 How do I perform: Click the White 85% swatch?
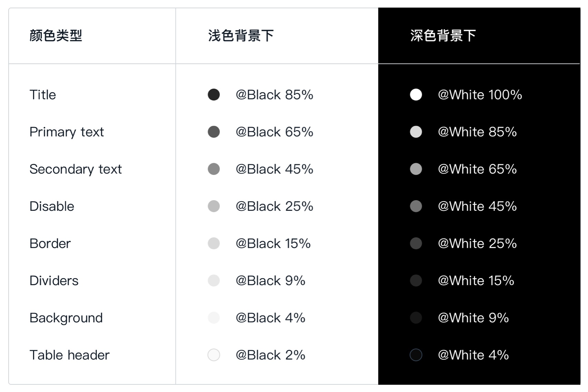[x=416, y=132]
